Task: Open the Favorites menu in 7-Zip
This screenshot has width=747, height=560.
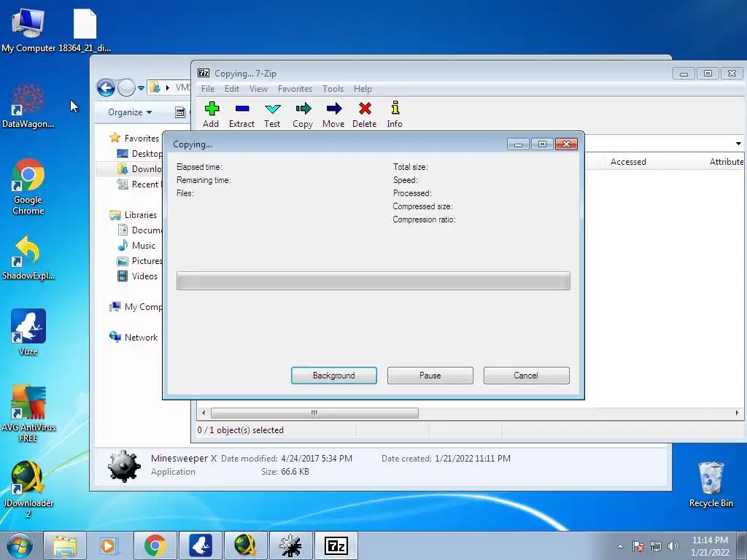Action: [x=295, y=89]
